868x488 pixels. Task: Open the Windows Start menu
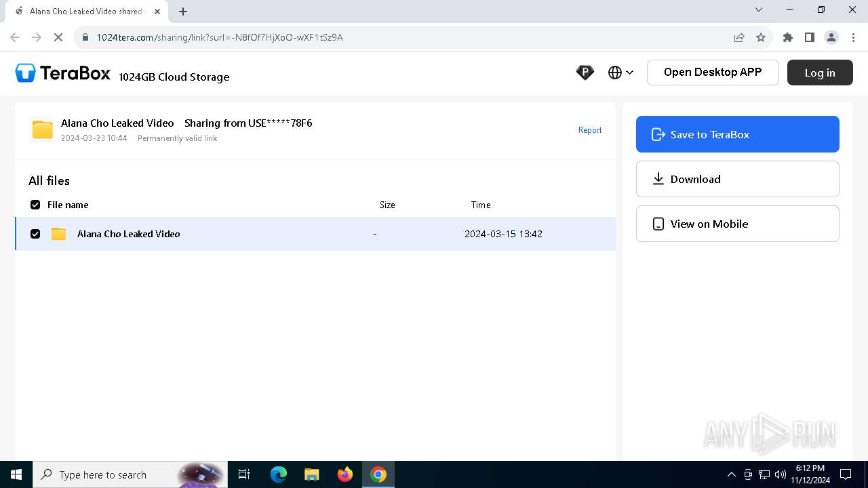tap(16, 474)
